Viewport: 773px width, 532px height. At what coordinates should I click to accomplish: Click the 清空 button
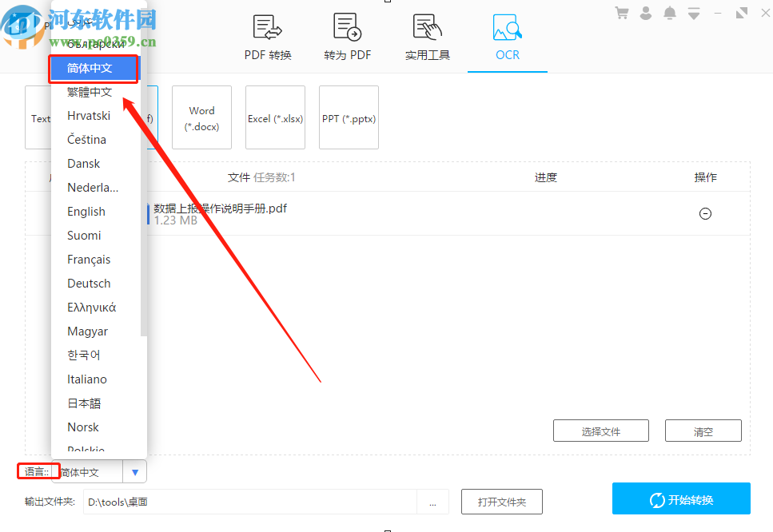(x=703, y=431)
